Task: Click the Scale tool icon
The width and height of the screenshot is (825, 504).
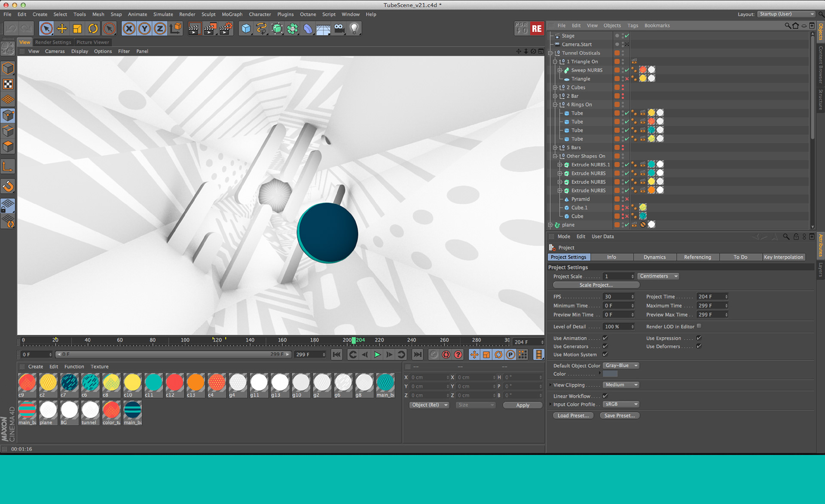Action: pos(77,29)
